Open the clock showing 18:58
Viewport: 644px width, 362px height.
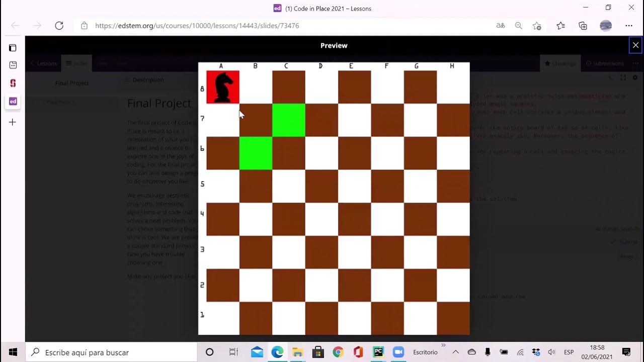click(597, 347)
